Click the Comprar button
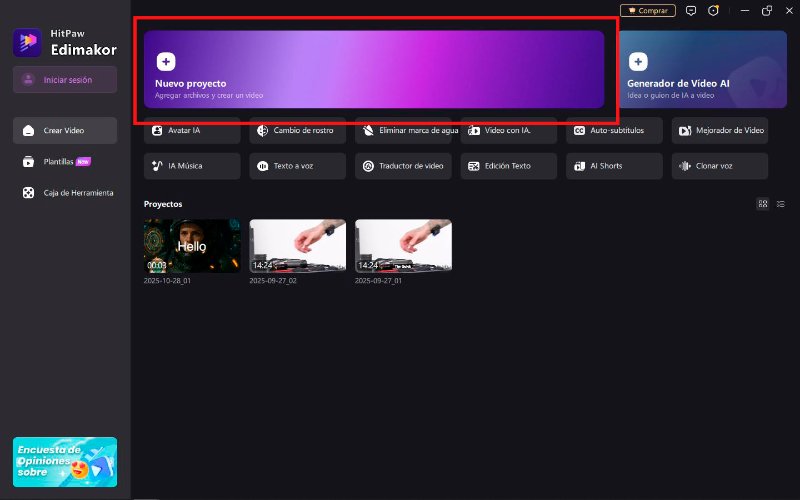 [x=648, y=11]
